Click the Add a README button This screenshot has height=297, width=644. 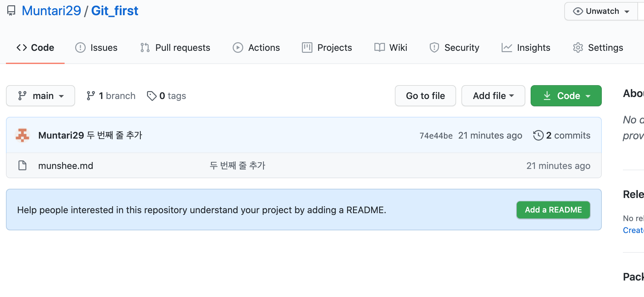point(553,210)
